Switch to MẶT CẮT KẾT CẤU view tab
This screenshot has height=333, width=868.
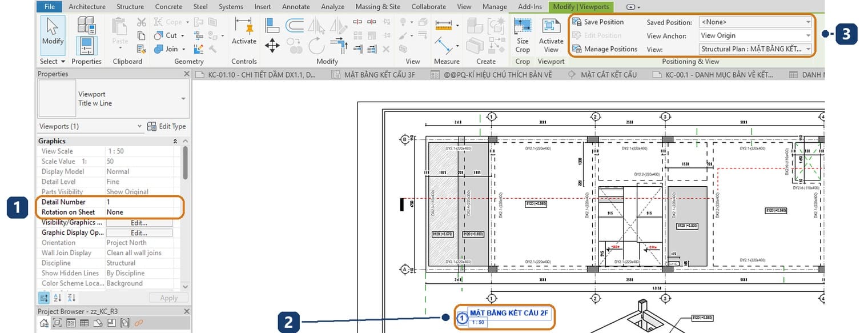click(x=609, y=74)
